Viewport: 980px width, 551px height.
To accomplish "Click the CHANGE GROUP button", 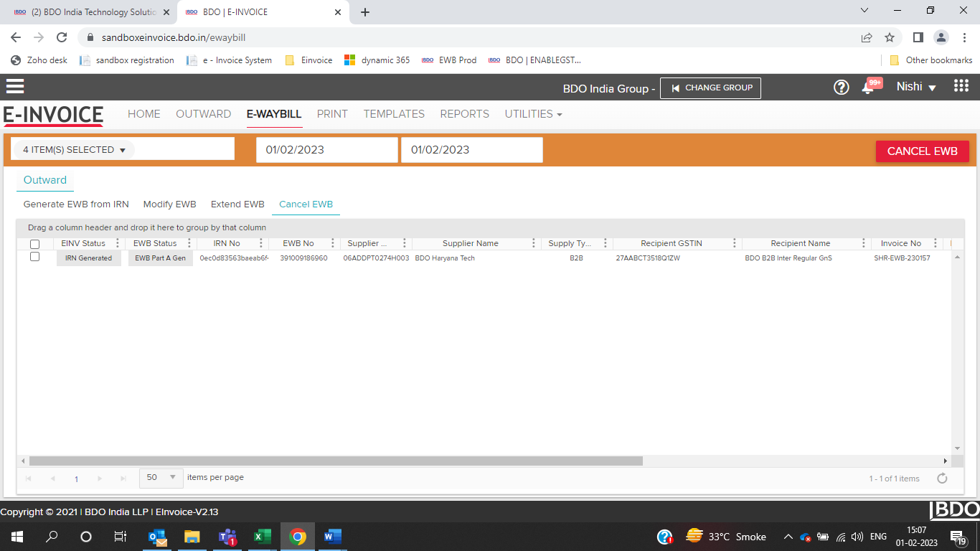I will 710,88.
